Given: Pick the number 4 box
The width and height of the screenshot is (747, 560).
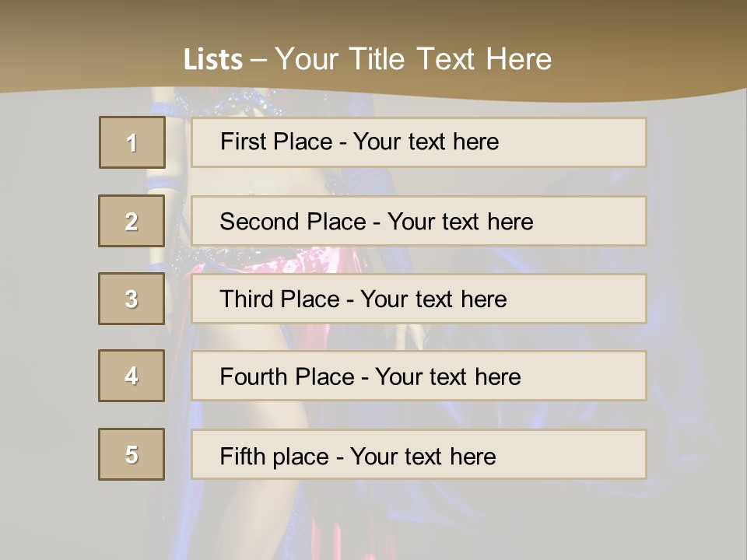Looking at the screenshot, I should [132, 376].
